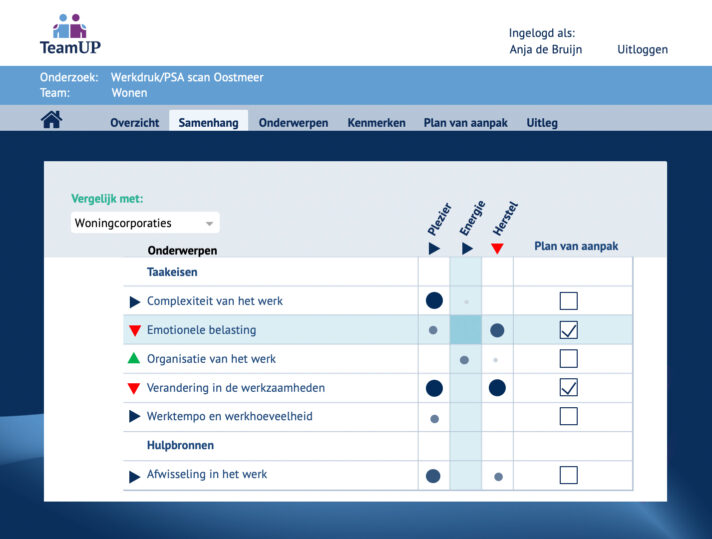This screenshot has width=712, height=539.
Task: Select the Samenhang tab
Action: 208,123
